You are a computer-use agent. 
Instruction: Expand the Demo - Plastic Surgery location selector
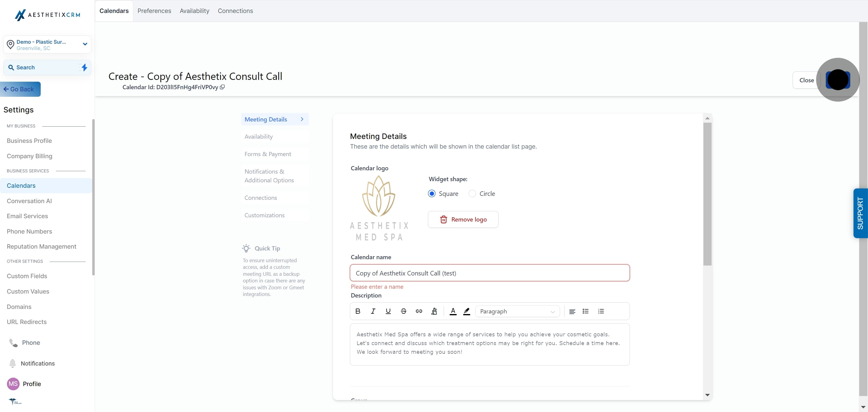pyautogui.click(x=47, y=45)
